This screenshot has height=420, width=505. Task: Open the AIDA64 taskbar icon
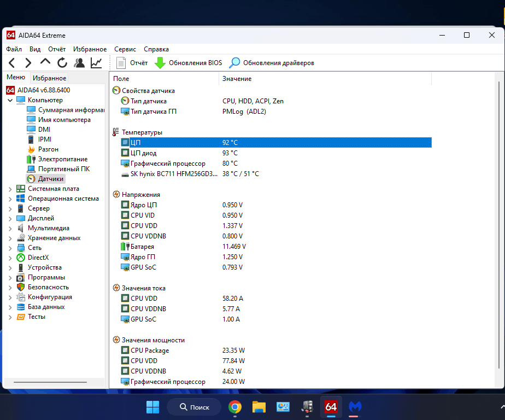(331, 407)
